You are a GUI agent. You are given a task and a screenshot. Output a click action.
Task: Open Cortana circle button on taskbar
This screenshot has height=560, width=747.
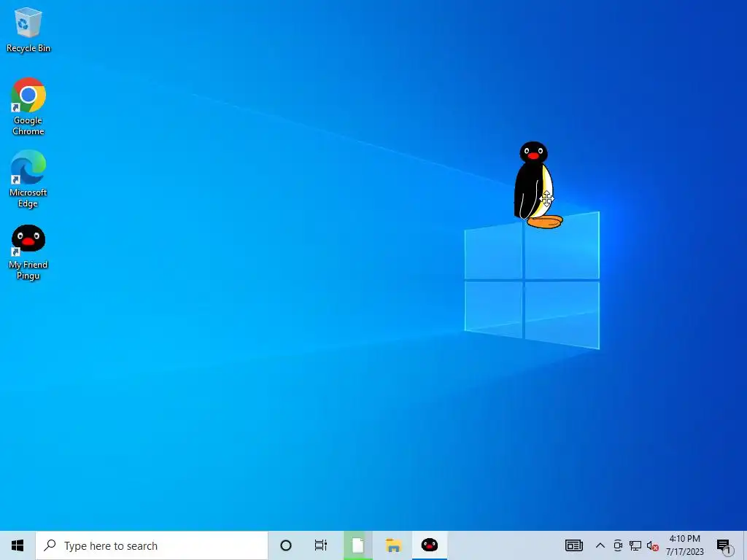286,545
